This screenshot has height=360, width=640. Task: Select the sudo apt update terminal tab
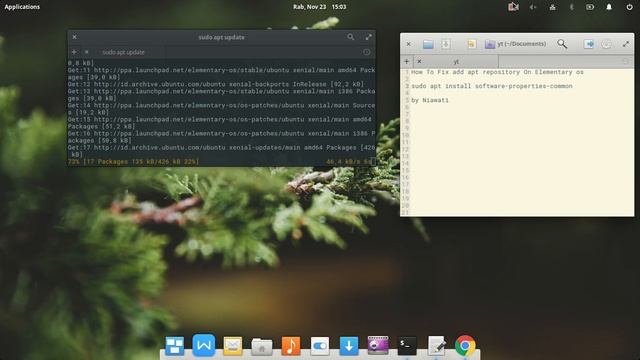click(123, 52)
